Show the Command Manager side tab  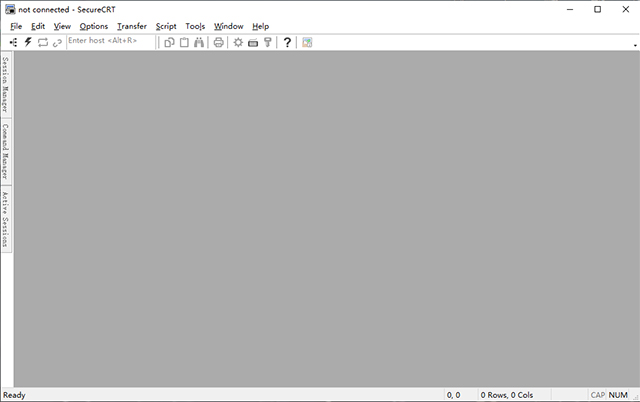(6, 151)
